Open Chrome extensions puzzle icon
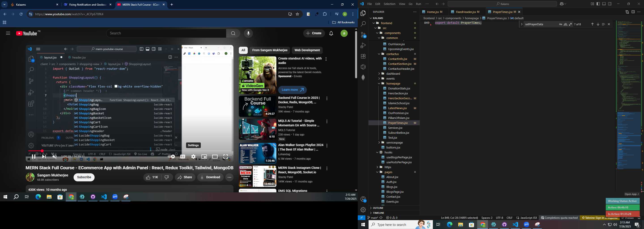This screenshot has width=644, height=229. pyautogui.click(x=325, y=14)
